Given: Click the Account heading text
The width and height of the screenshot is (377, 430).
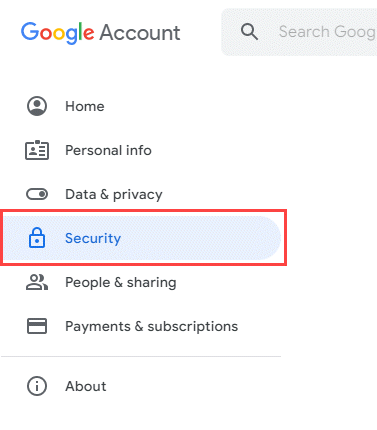Looking at the screenshot, I should 140,33.
